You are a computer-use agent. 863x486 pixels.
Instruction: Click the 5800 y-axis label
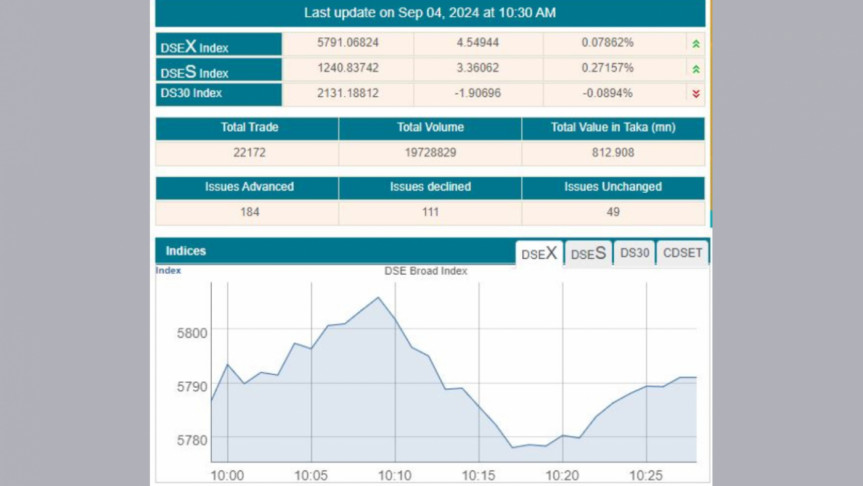point(192,333)
